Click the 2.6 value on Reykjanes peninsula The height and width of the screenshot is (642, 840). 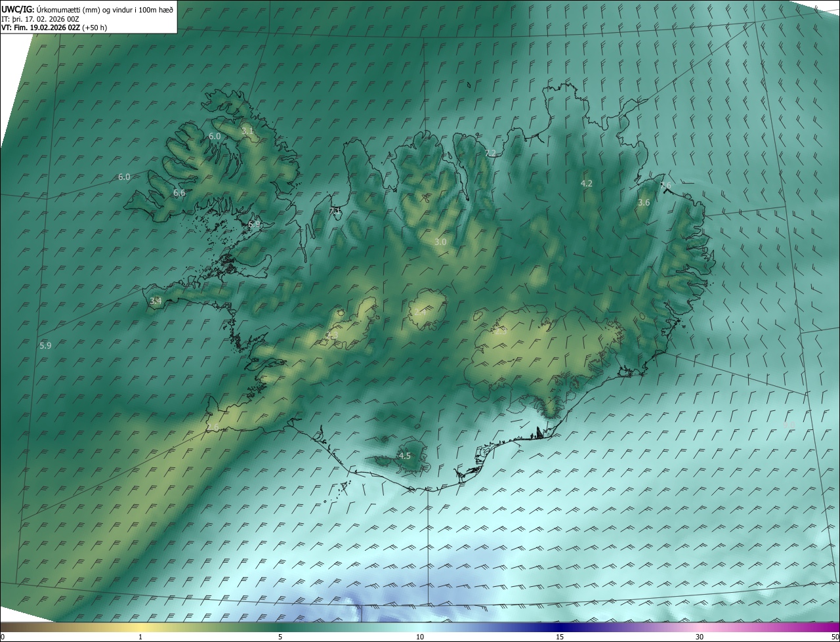click(x=213, y=428)
